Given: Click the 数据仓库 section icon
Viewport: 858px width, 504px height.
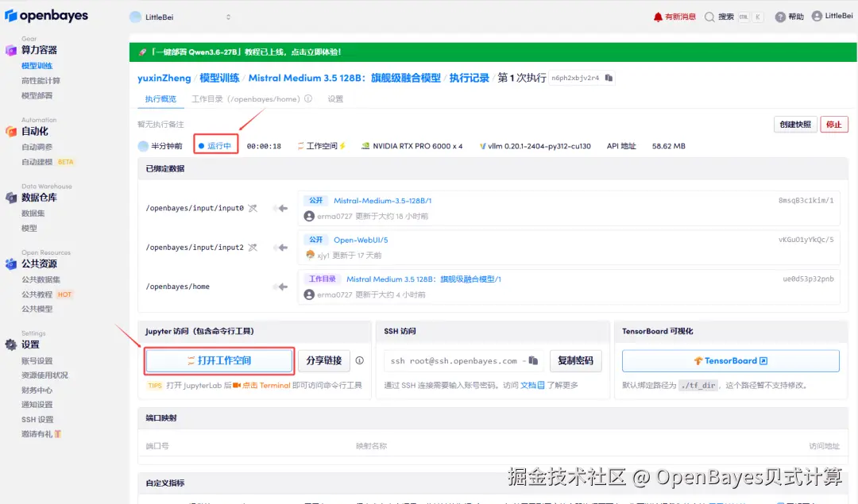Looking at the screenshot, I should click(11, 198).
